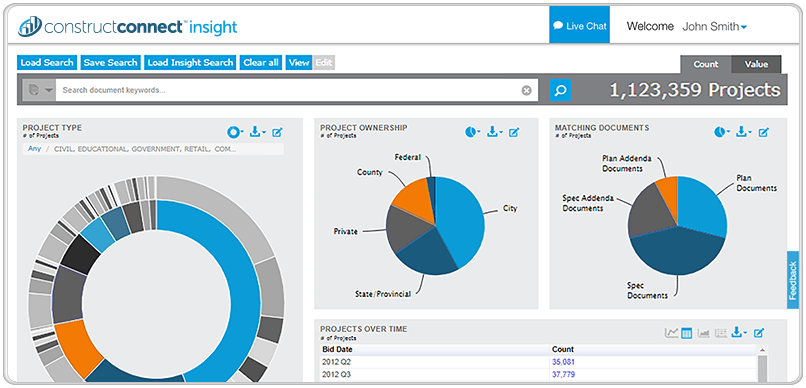Select the area chart view icon
The image size is (806, 388).
pos(704,333)
